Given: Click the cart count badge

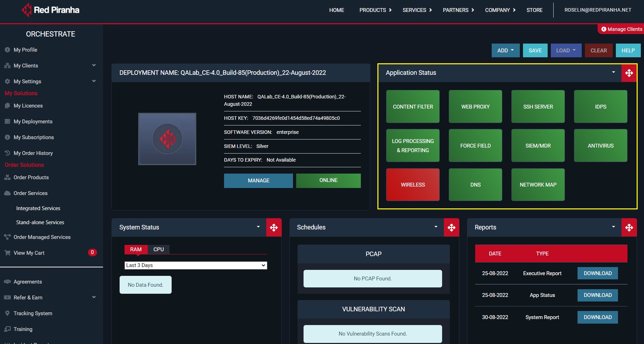Looking at the screenshot, I should tap(92, 252).
